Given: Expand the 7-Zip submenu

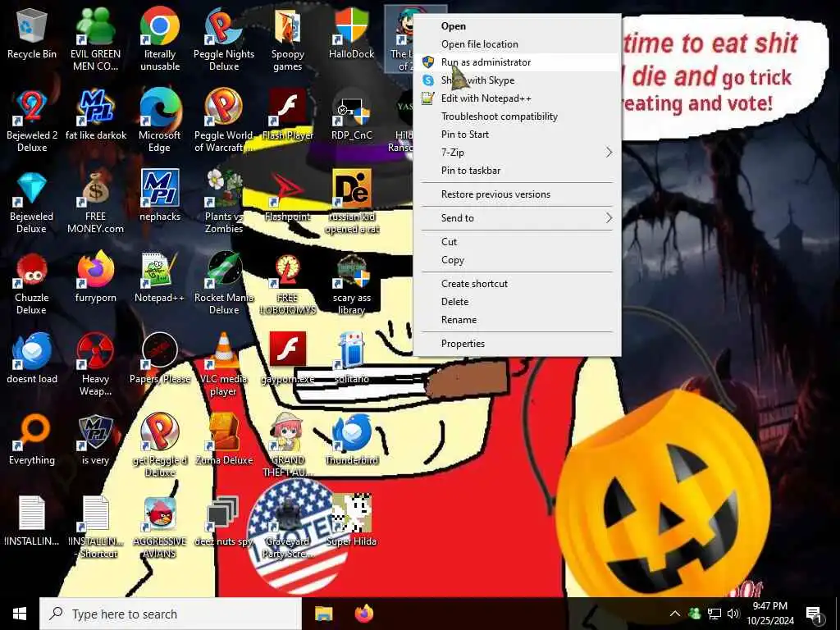Looking at the screenshot, I should coord(517,153).
